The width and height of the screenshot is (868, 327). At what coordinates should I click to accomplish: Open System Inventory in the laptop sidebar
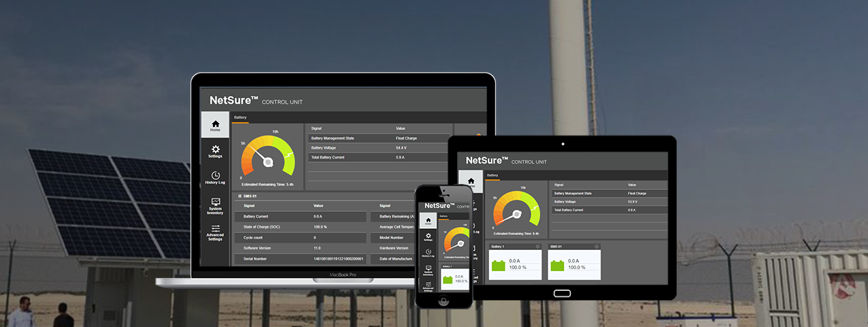coord(215,206)
